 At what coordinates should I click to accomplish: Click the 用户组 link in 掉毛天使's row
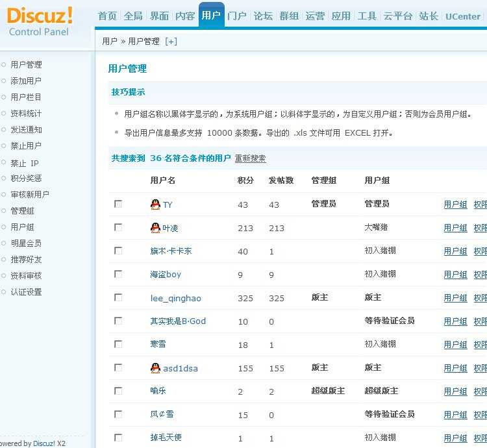pos(455,438)
